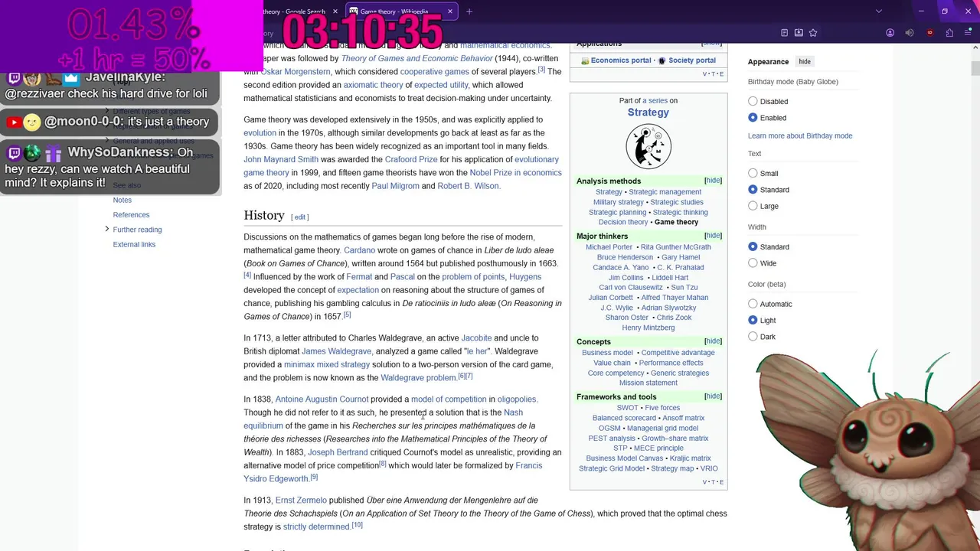Click the Twitch icon beside WhySoDankness
Viewport: 980px width, 551px height.
click(14, 153)
